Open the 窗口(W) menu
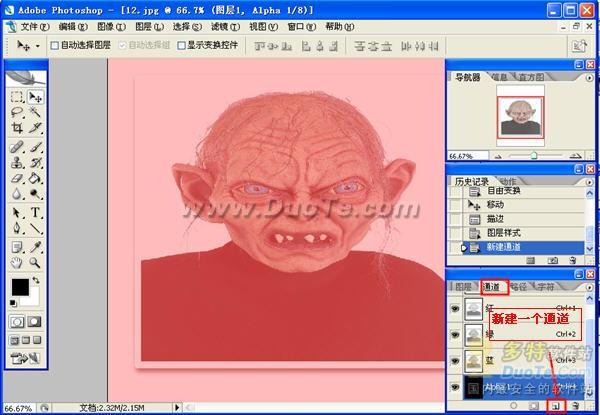Screen dimensions: 600x415 302,27
